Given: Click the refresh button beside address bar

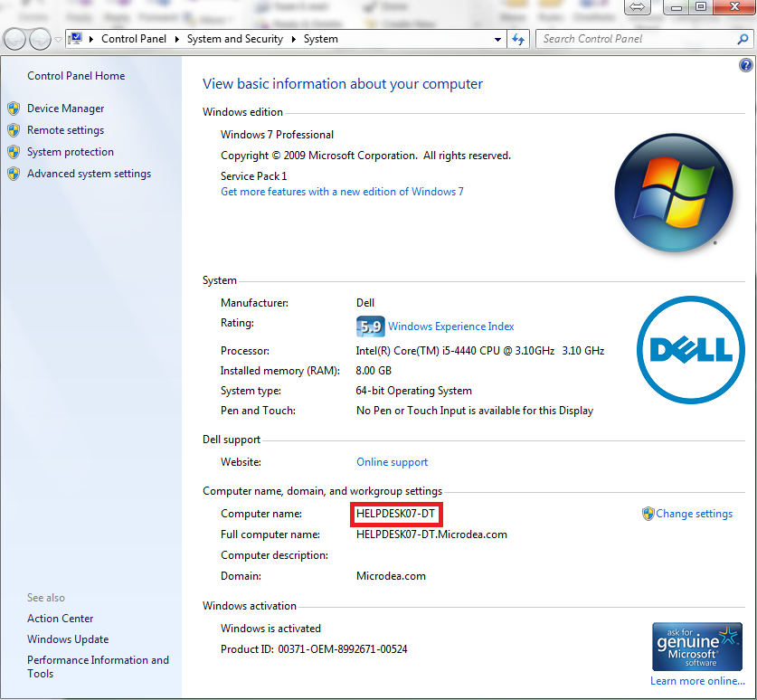Looking at the screenshot, I should 518,39.
